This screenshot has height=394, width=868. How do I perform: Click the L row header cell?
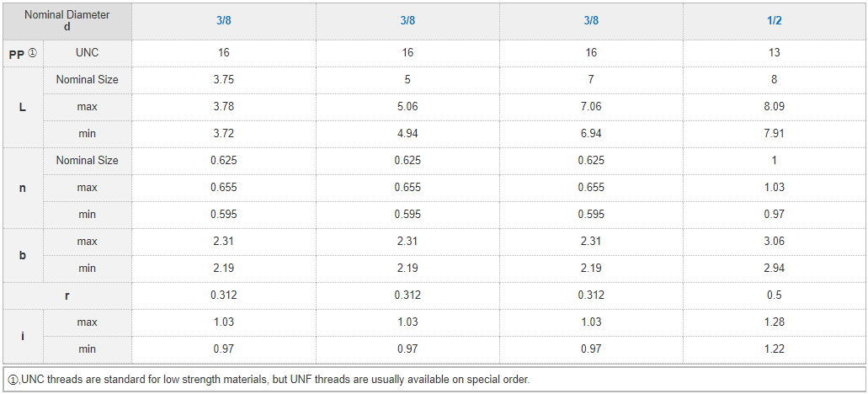[22, 107]
